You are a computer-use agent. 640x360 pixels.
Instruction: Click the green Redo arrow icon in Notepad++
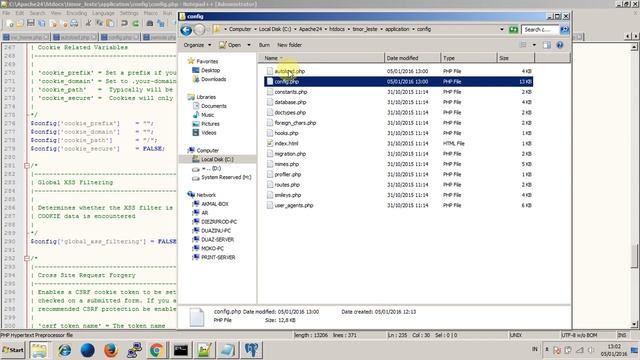pyautogui.click(x=135, y=24)
